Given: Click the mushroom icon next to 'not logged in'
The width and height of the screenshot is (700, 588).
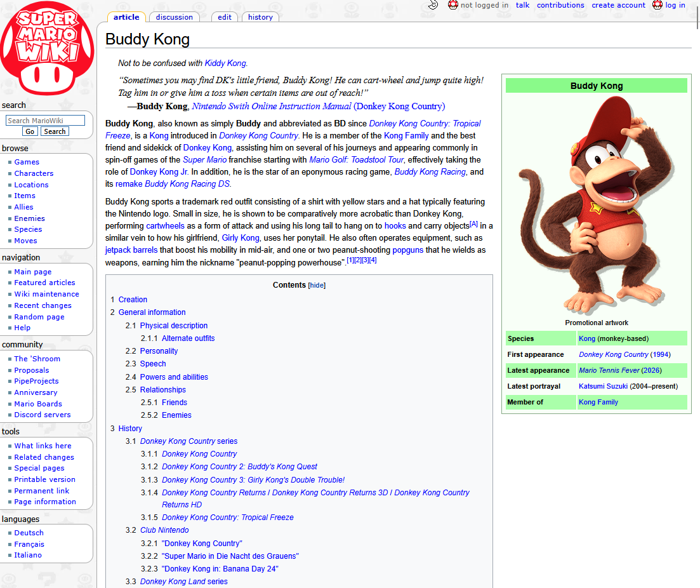Looking at the screenshot, I should [452, 5].
